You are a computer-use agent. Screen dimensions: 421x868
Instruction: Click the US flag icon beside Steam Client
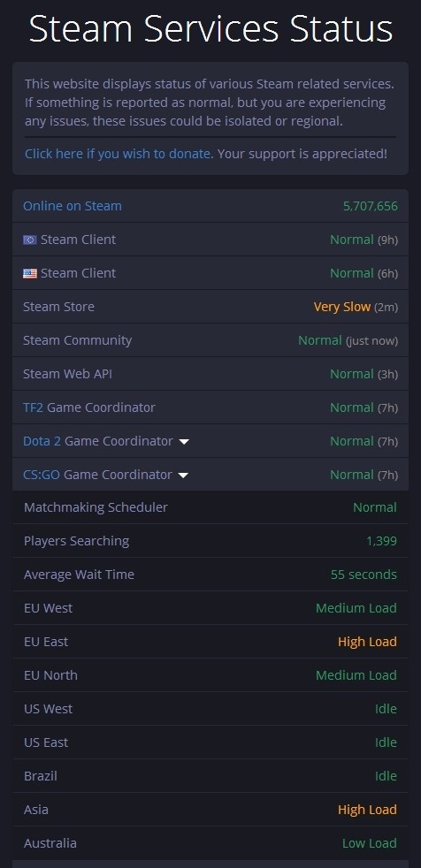click(30, 273)
